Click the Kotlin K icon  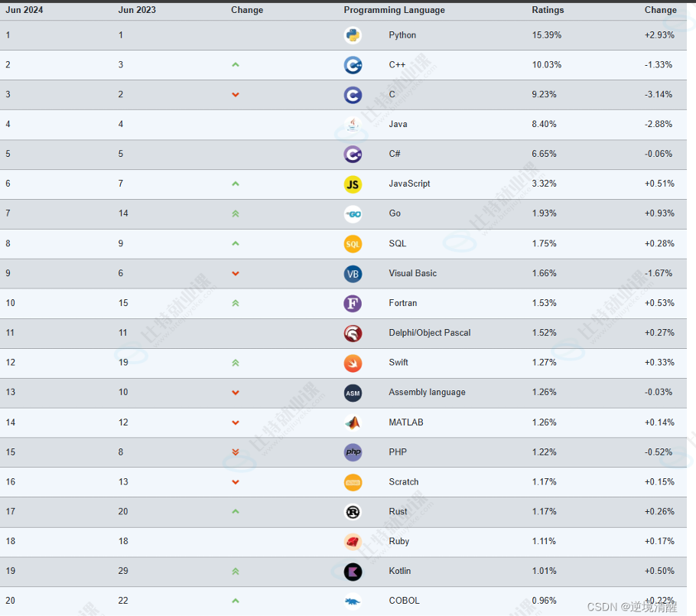(353, 571)
